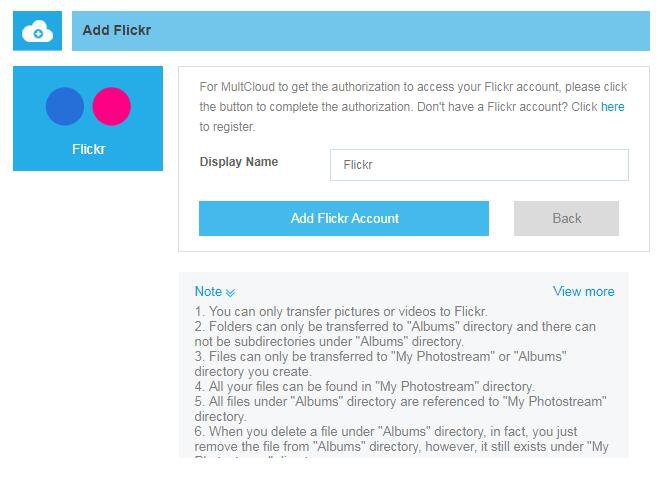
Task: Click the cloud add icon in header
Action: coord(37,32)
